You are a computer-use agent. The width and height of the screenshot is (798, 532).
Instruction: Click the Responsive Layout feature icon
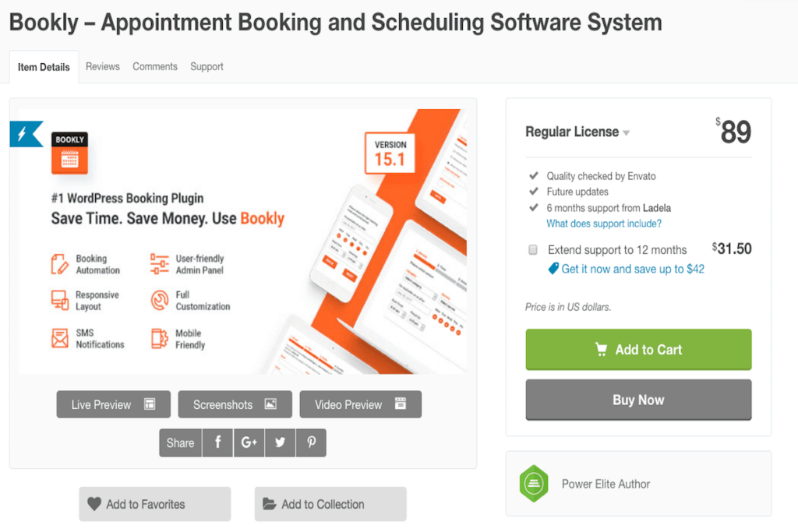point(59,300)
